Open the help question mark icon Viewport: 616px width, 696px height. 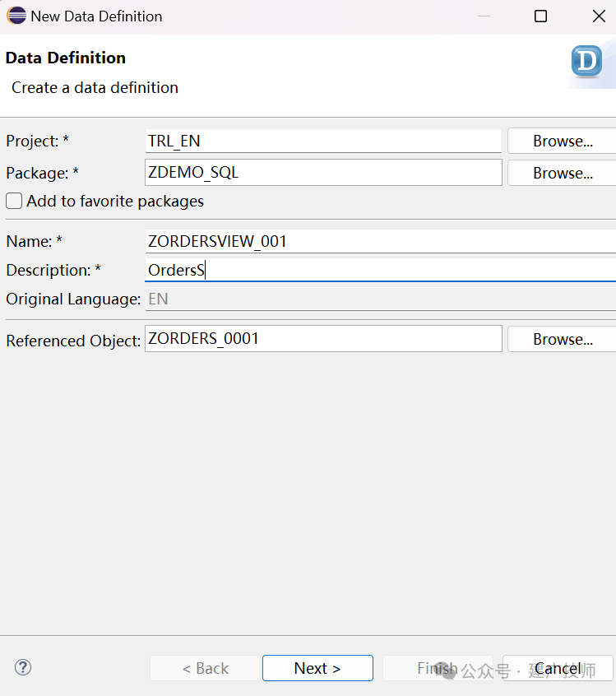pyautogui.click(x=23, y=667)
